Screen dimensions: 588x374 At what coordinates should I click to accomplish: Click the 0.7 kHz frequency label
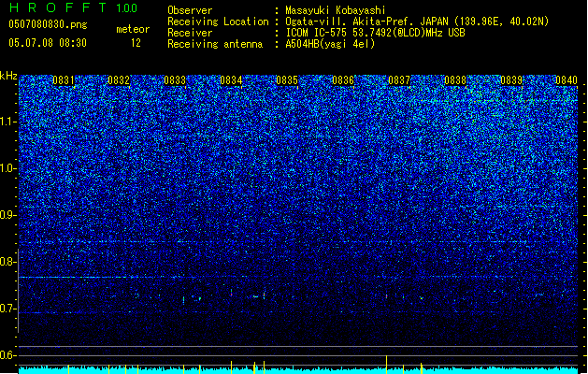click(7, 309)
